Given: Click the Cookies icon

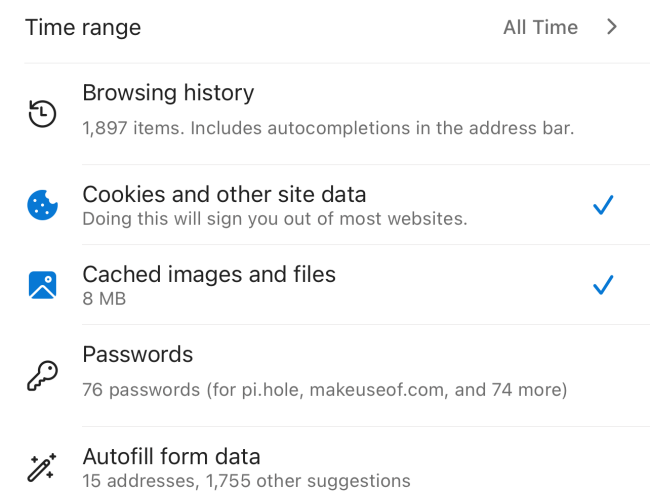Looking at the screenshot, I should tap(42, 206).
